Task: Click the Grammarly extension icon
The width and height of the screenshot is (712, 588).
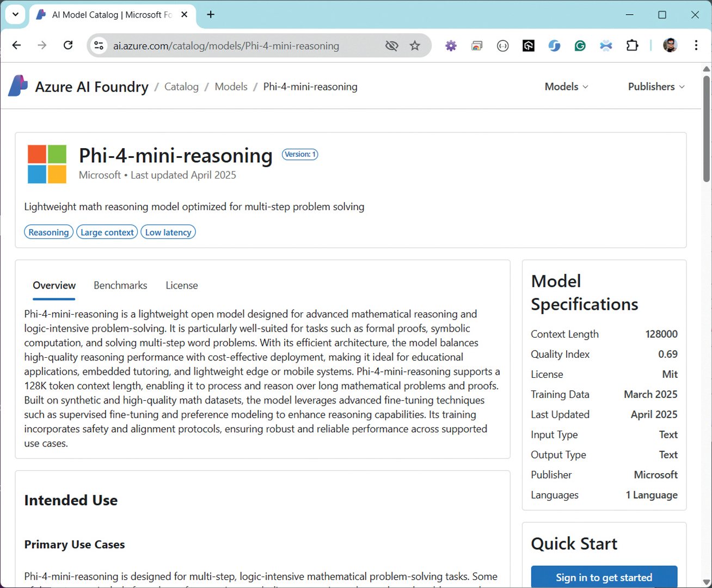Action: pyautogui.click(x=580, y=46)
